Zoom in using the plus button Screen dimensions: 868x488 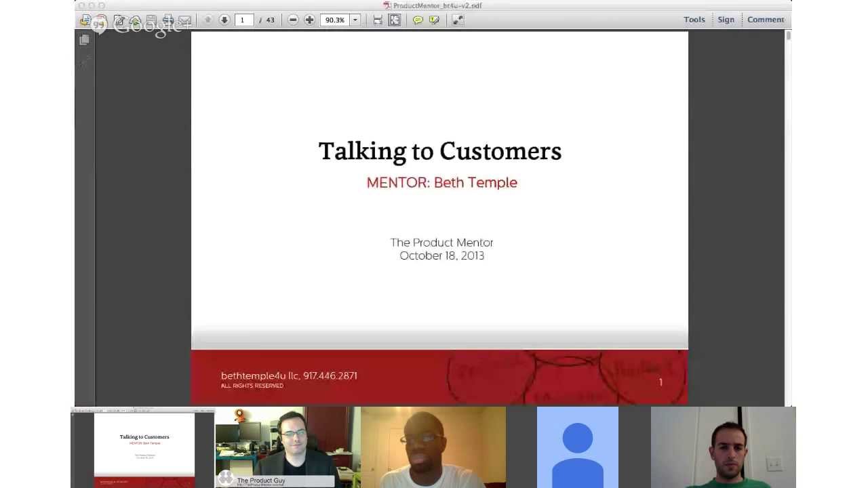point(309,20)
